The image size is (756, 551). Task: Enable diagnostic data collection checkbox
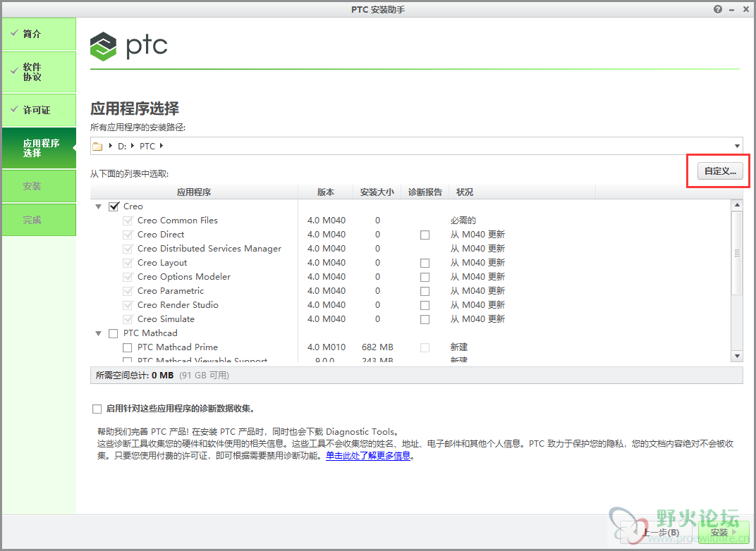pyautogui.click(x=97, y=409)
